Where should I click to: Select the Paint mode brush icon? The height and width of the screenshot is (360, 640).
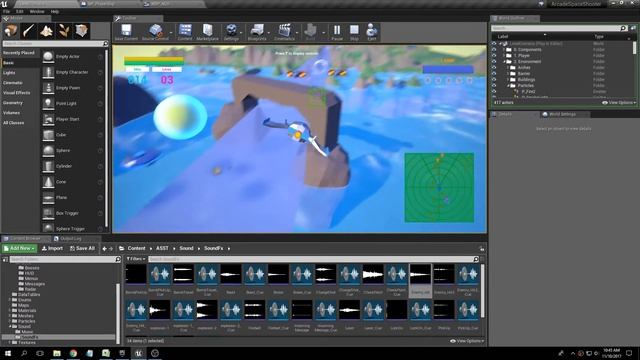[x=29, y=31]
